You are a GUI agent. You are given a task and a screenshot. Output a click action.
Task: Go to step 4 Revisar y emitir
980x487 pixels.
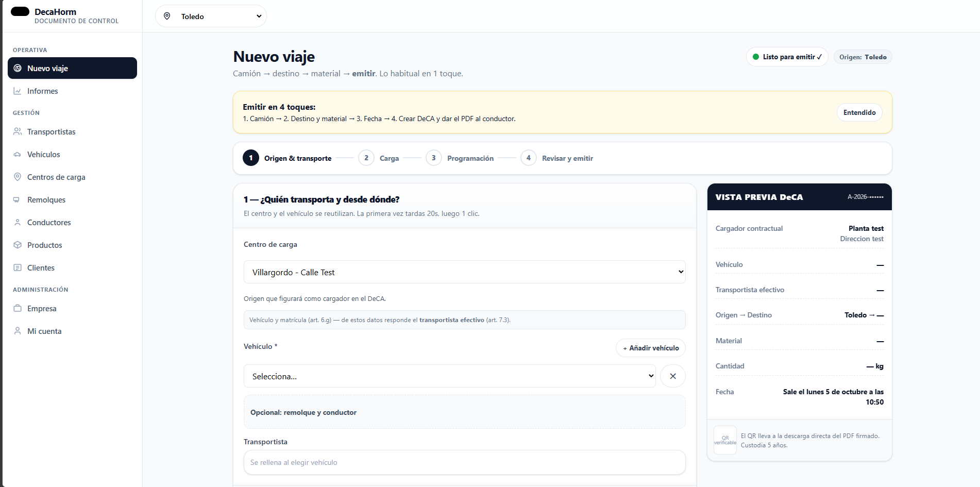coord(557,158)
